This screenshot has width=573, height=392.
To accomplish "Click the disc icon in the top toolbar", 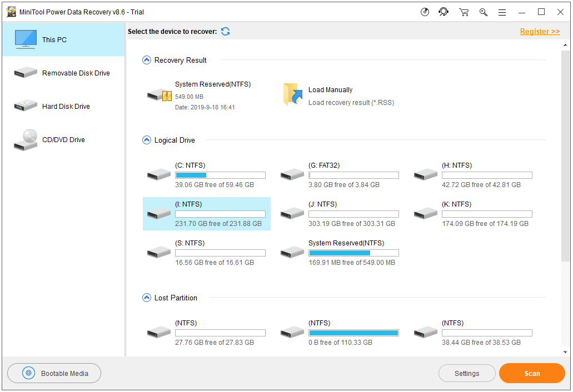I will pyautogui.click(x=425, y=12).
